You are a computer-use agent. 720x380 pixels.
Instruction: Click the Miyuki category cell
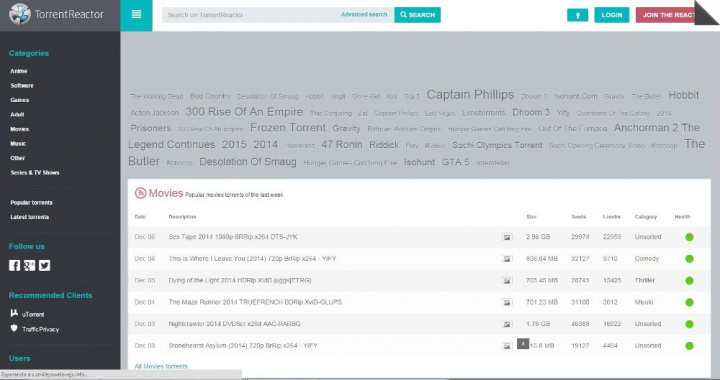click(x=644, y=302)
